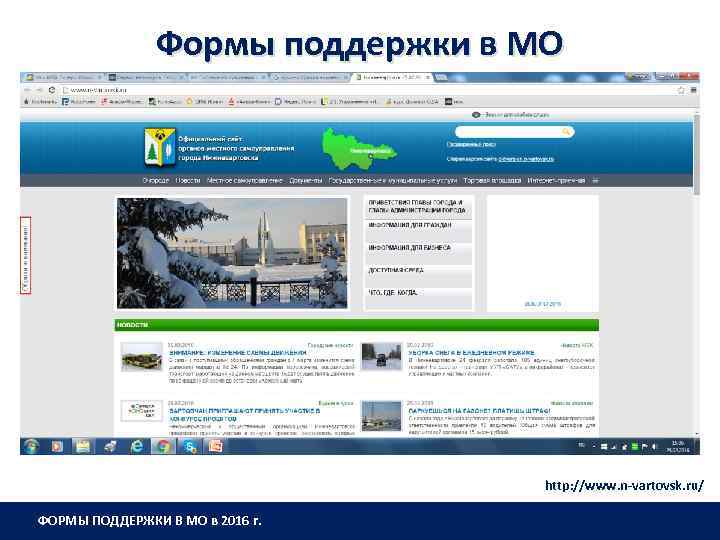Click the date link in the right white panel

(x=542, y=304)
